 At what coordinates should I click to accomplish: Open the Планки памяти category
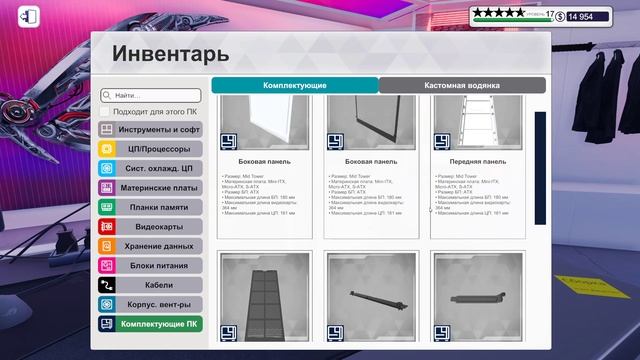click(x=150, y=207)
